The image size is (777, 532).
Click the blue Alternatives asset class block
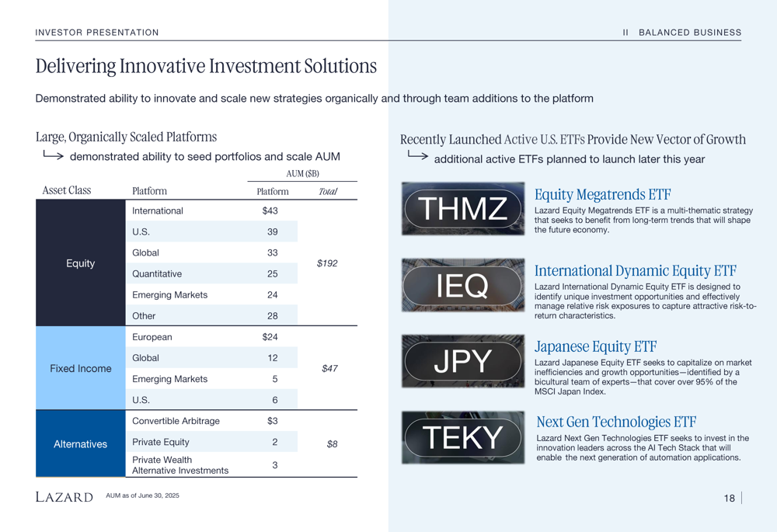(x=80, y=444)
